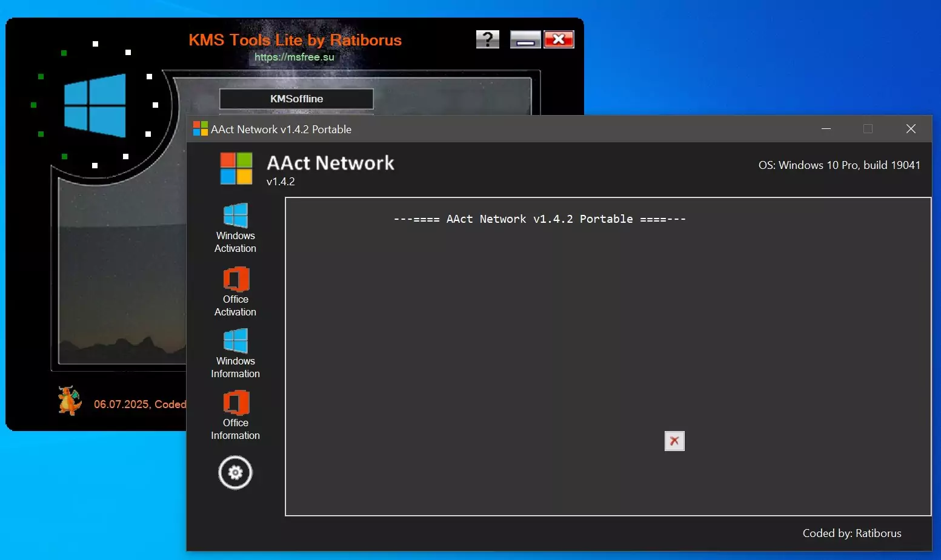941x560 pixels.
Task: Open the https://msfree.su link
Action: pos(294,57)
